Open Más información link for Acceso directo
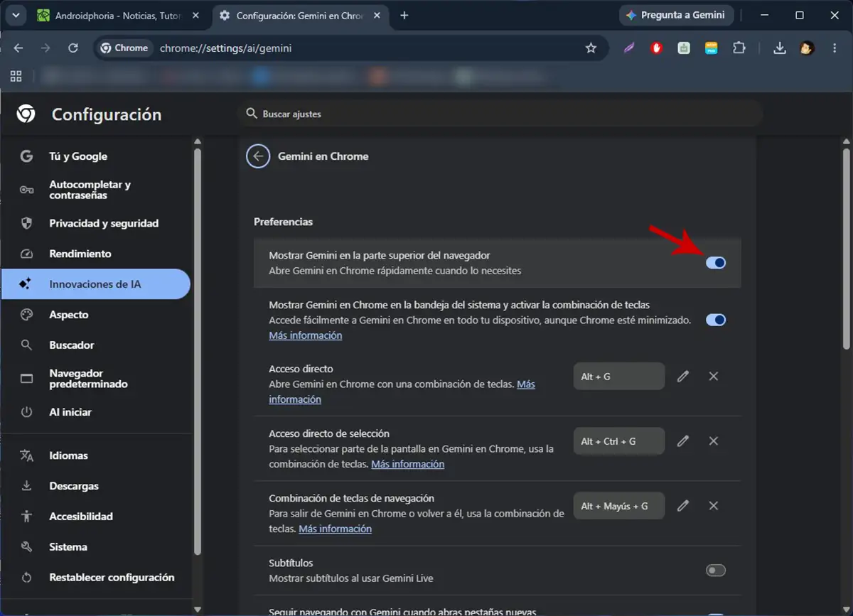 coord(402,391)
